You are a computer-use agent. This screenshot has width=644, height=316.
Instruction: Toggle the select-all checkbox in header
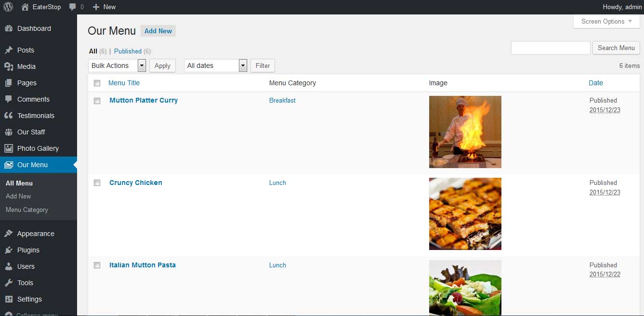pos(97,83)
